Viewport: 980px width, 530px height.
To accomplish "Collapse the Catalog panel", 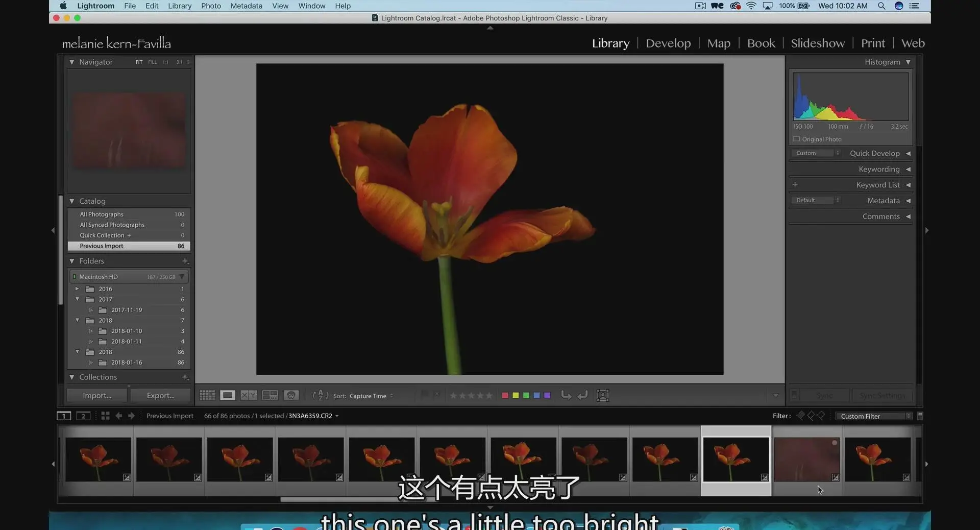I will pos(72,201).
